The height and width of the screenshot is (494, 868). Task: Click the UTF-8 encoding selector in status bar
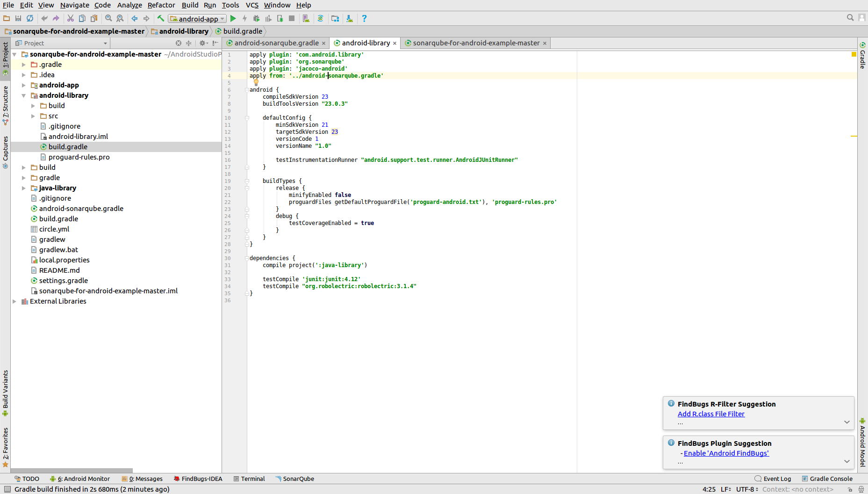747,489
